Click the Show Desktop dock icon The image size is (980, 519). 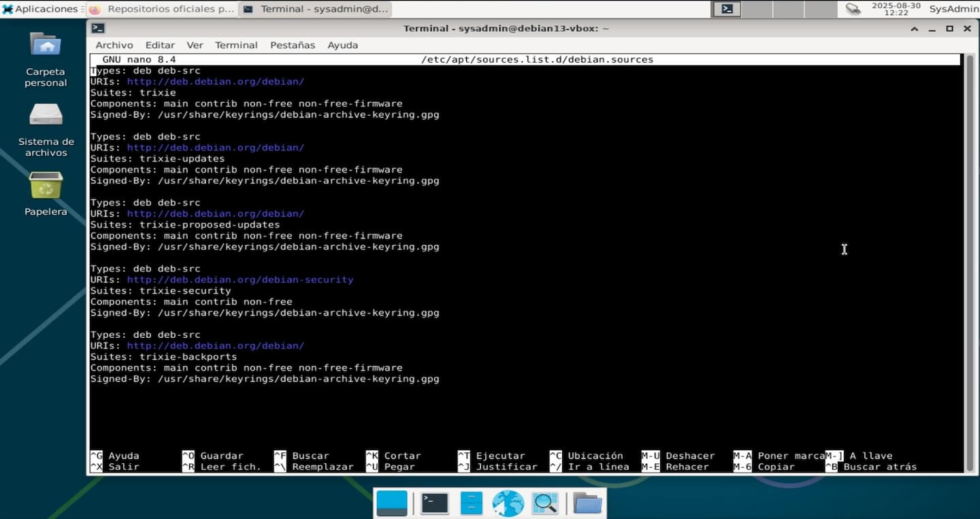pos(392,503)
